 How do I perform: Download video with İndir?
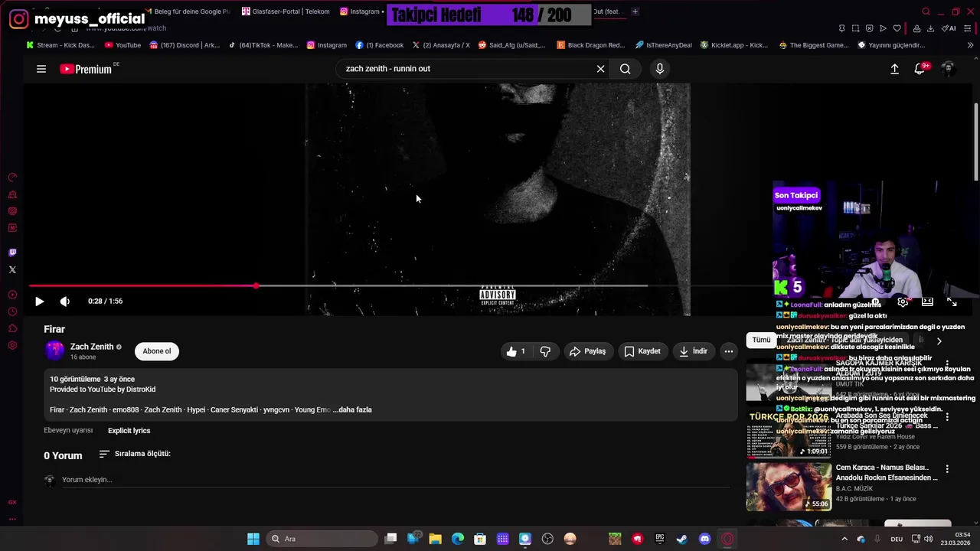694,351
